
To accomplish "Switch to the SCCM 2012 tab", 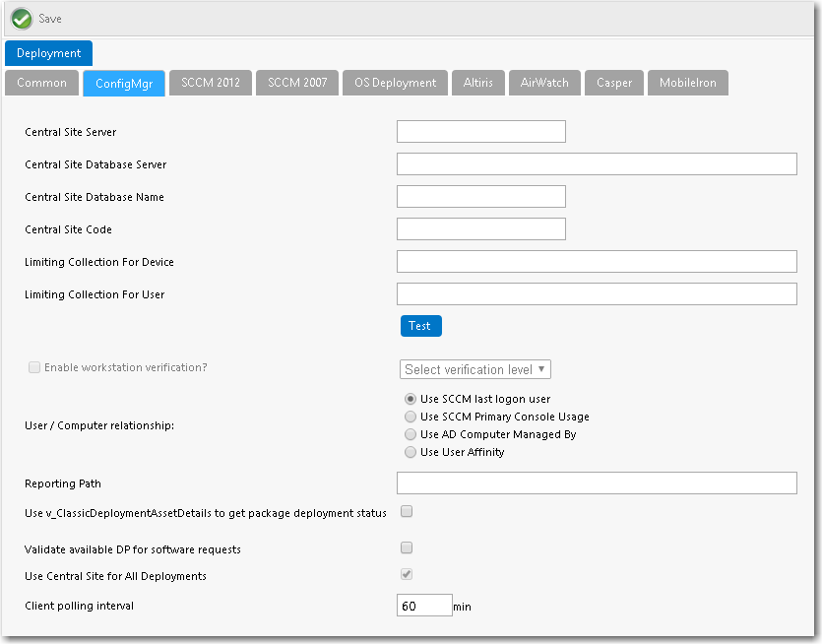I will pyautogui.click(x=211, y=83).
